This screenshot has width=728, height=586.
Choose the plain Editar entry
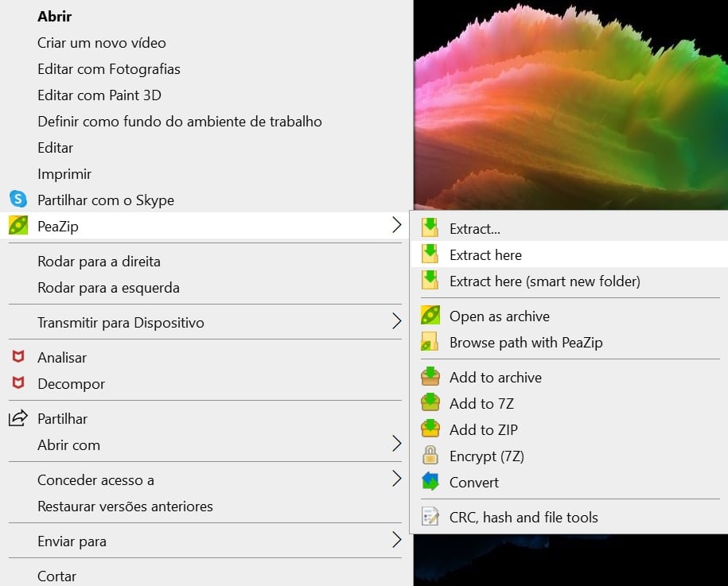coord(55,148)
